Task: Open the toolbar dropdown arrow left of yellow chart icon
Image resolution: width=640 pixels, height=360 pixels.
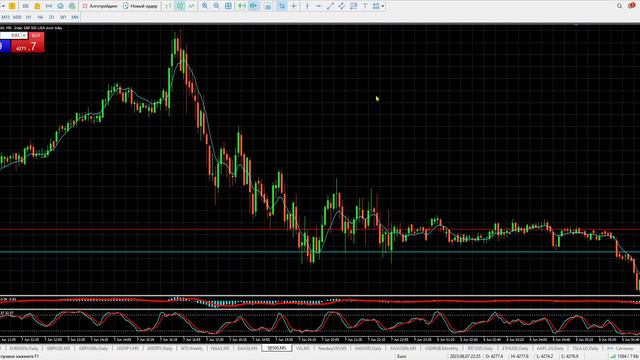Action: click(3, 6)
